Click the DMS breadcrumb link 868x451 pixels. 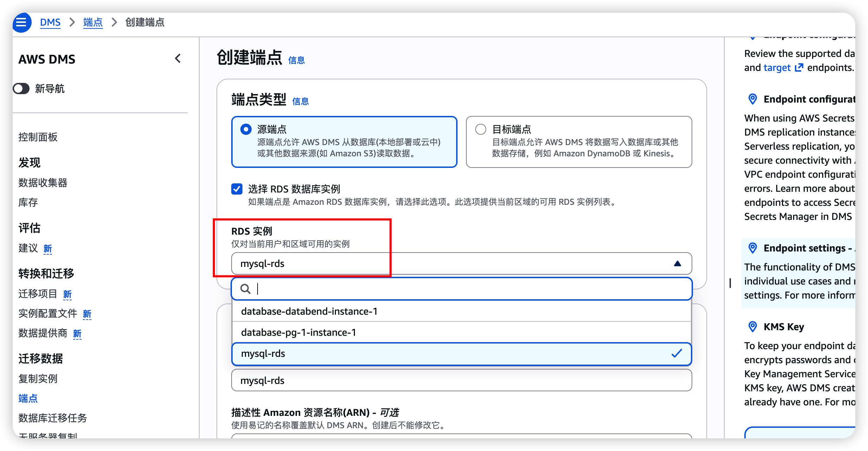click(x=50, y=22)
